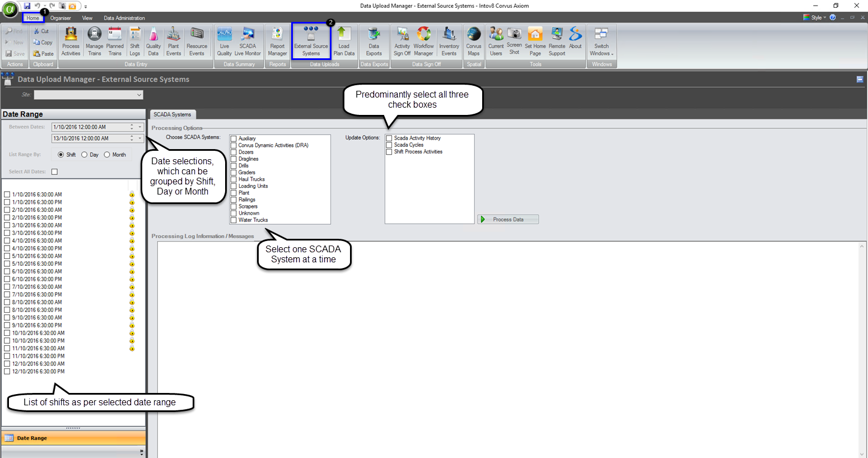This screenshot has height=458, width=868.
Task: Open the Quality Data entry tool
Action: (153, 39)
